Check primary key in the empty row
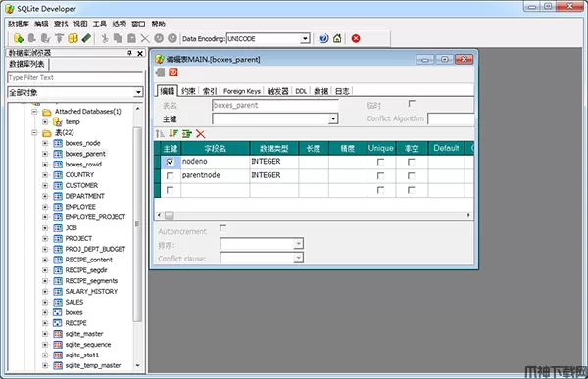 click(x=170, y=190)
